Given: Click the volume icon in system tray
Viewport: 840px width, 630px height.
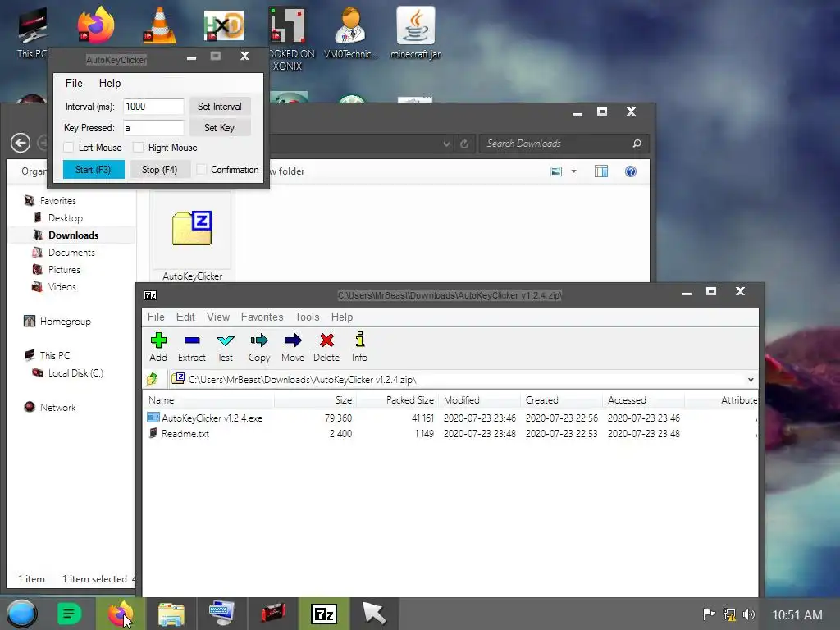Looking at the screenshot, I should [x=749, y=614].
